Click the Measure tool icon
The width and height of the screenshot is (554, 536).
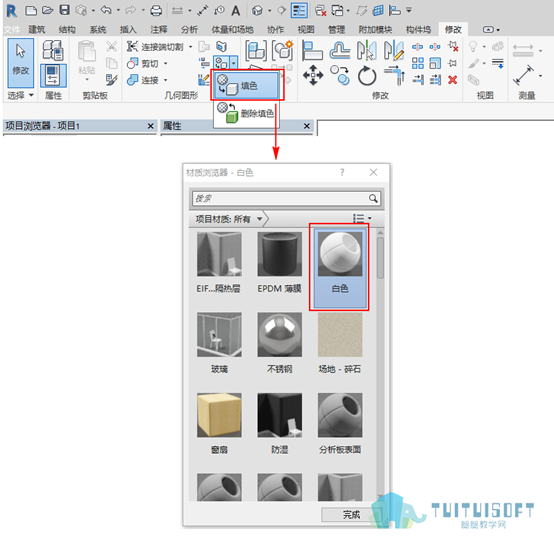tap(523, 75)
